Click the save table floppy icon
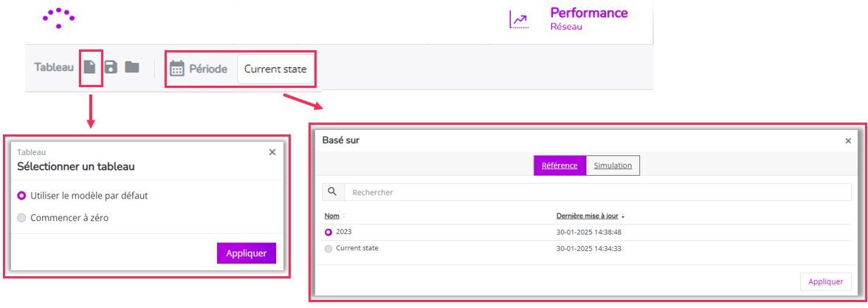Image resolution: width=868 pixels, height=308 pixels. click(111, 68)
